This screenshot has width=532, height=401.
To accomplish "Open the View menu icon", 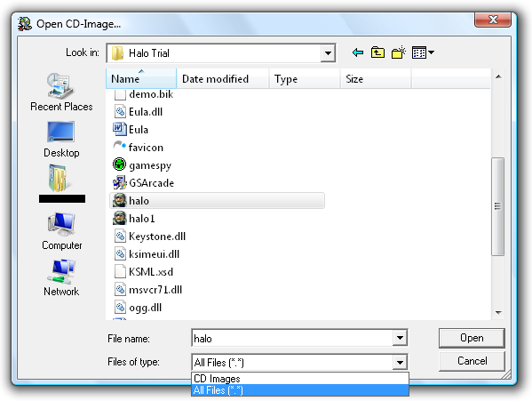I will 423,52.
